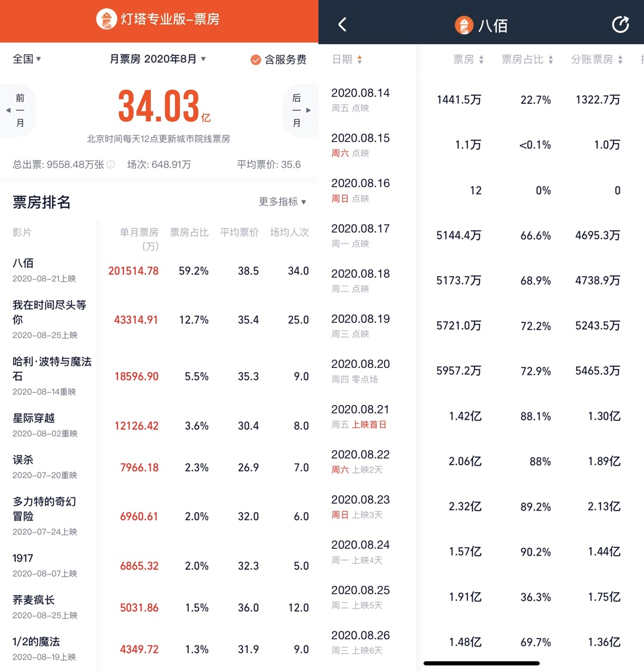Tap the 2.32亿 box office cell

[465, 507]
